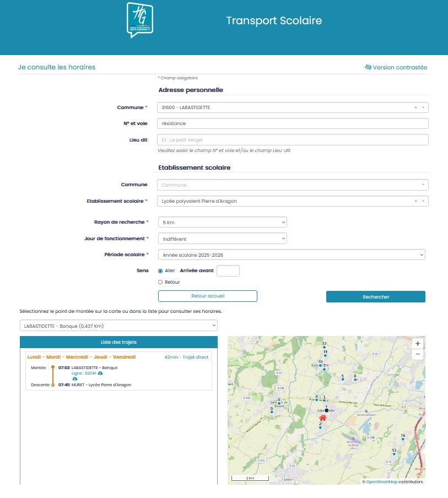This screenshot has width=448, height=498.
Task: Click the Je consulte les horaires heading
Action: coord(57,67)
